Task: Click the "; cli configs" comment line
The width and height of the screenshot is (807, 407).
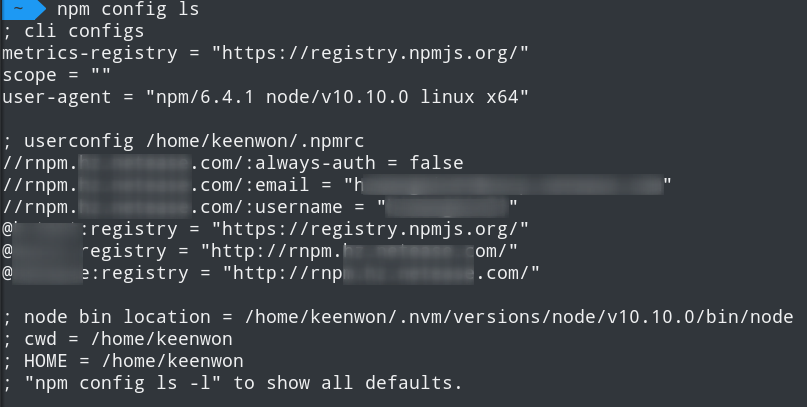Action: tap(73, 31)
